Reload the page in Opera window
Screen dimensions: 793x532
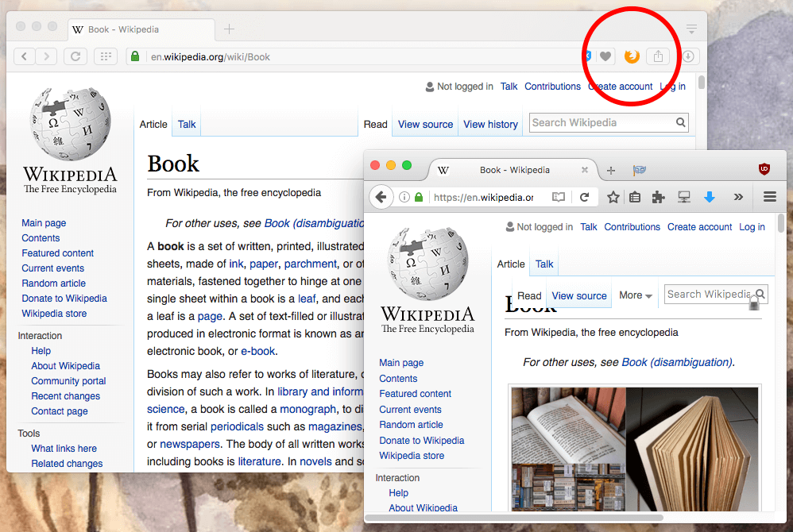tap(75, 56)
